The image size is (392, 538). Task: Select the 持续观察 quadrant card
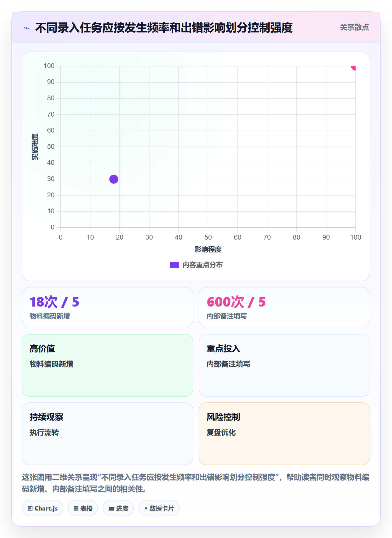click(108, 434)
